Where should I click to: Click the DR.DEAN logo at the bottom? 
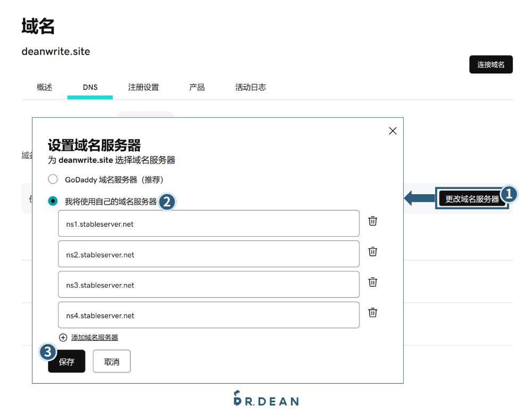266,399
